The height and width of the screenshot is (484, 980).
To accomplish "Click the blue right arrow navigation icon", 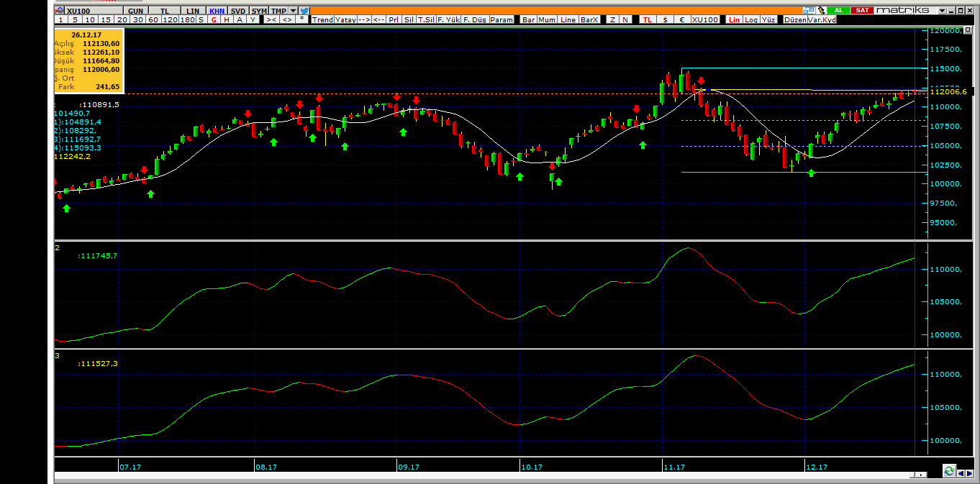I will coord(969,473).
